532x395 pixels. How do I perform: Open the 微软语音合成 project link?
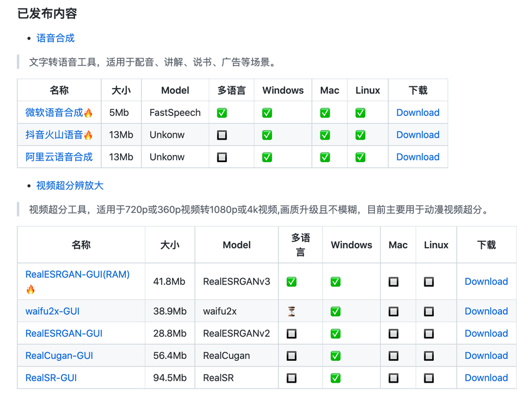(x=54, y=112)
